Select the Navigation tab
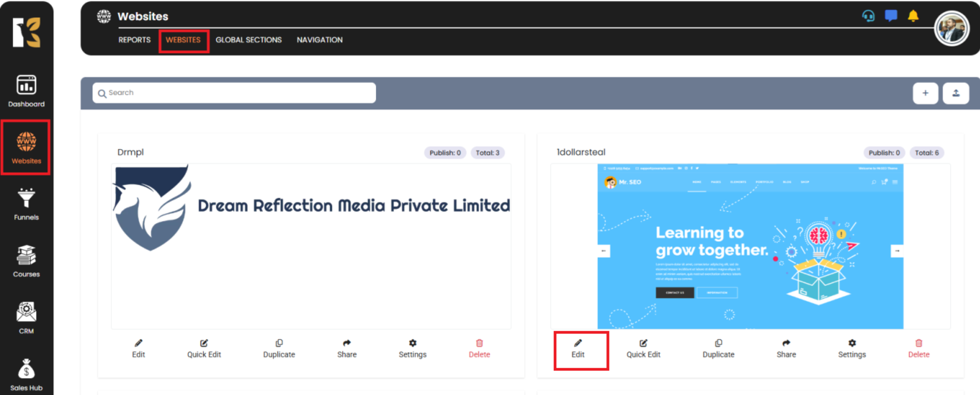 tap(319, 40)
